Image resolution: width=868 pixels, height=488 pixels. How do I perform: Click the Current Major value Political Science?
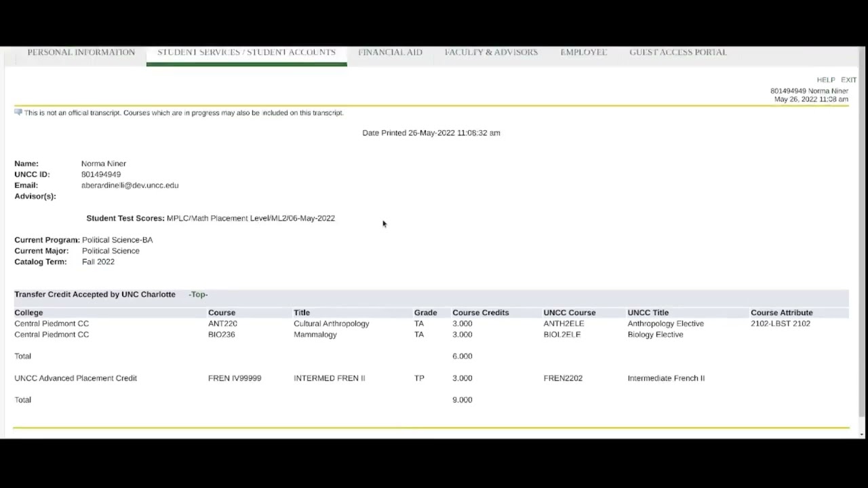click(x=111, y=251)
